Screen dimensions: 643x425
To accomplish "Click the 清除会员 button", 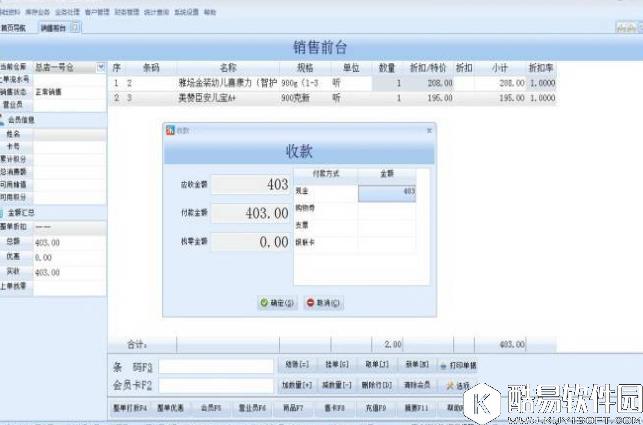I will 417,385.
